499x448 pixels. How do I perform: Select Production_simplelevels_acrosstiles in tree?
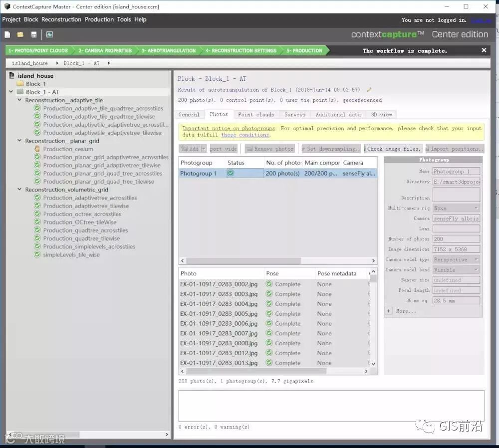click(x=89, y=246)
